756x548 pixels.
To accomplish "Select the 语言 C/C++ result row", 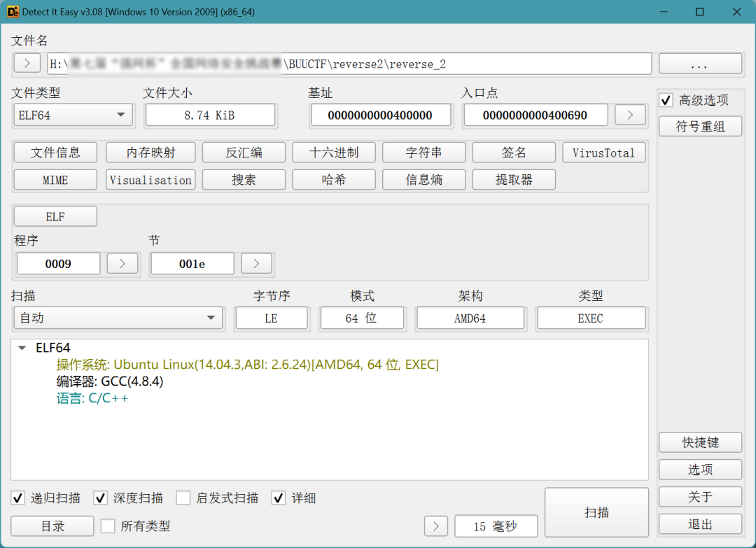I will (x=92, y=398).
